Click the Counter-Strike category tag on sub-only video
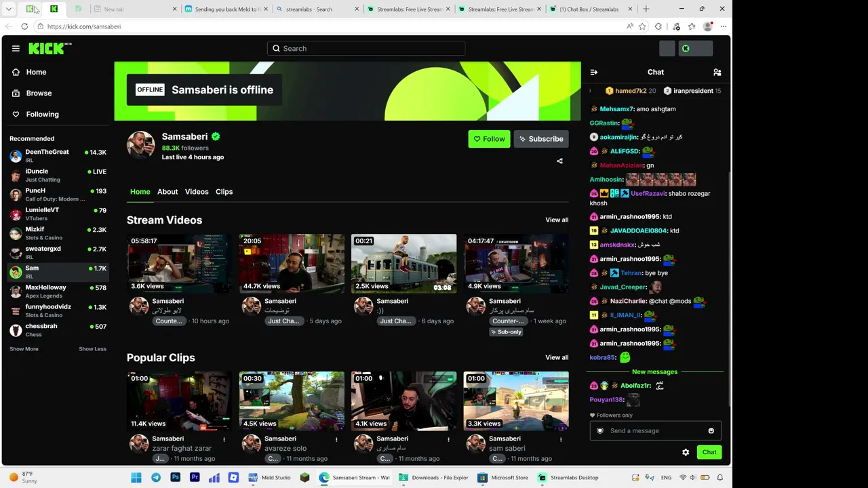868x488 pixels. pyautogui.click(x=509, y=321)
